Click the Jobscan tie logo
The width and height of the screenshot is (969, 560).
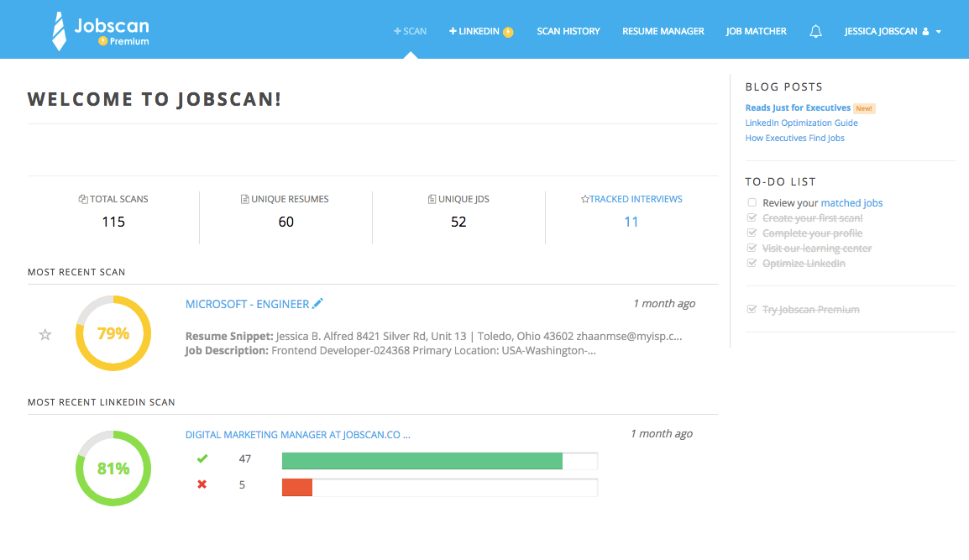(59, 31)
